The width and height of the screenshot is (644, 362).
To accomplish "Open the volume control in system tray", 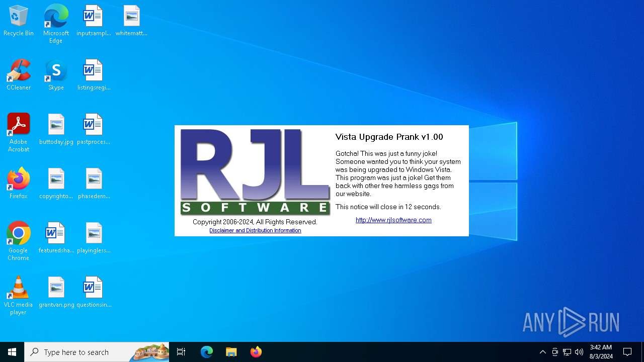I will click(579, 352).
